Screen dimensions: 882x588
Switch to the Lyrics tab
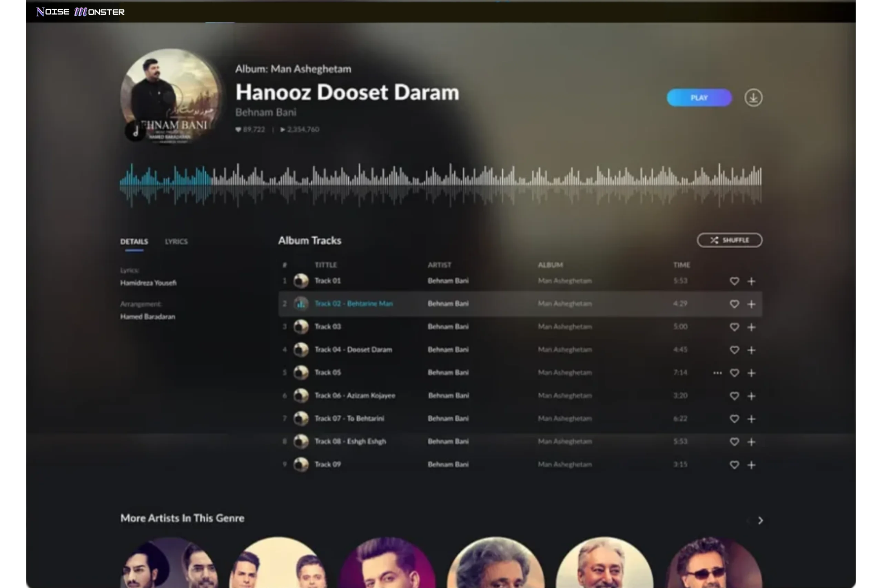176,241
